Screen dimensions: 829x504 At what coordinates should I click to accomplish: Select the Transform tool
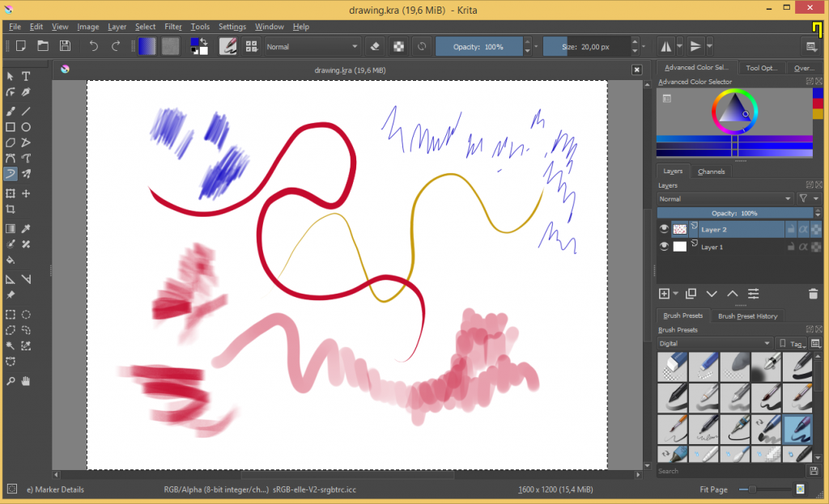tap(11, 193)
